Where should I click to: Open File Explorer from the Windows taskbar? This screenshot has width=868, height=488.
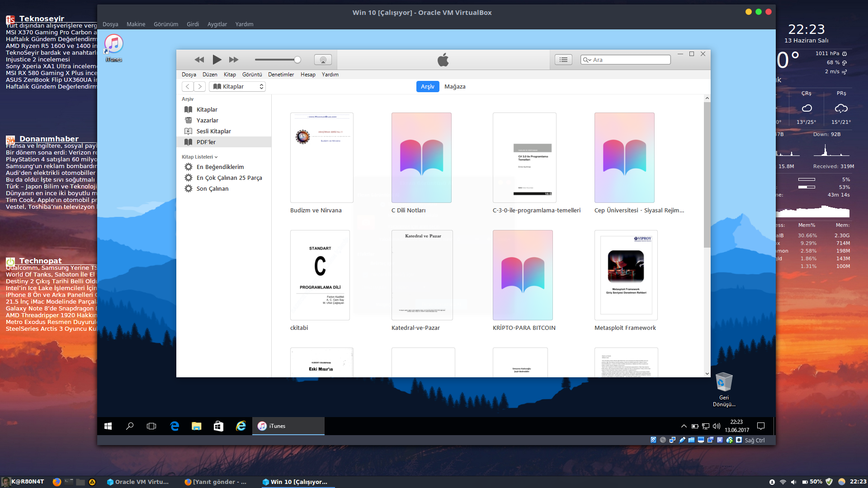click(x=196, y=426)
